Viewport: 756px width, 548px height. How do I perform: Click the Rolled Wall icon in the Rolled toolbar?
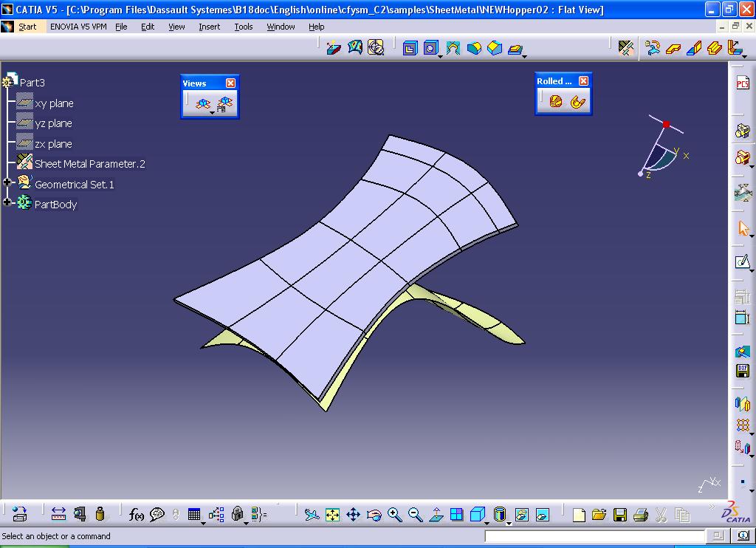pos(555,100)
